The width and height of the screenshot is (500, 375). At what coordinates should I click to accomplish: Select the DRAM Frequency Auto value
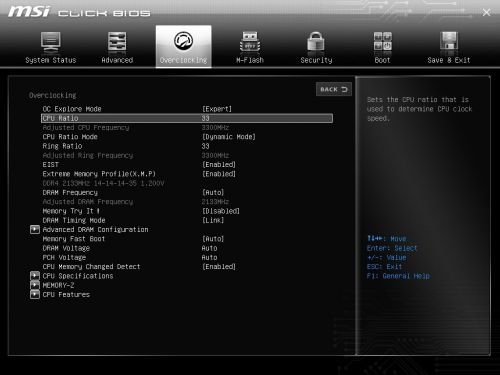click(x=213, y=193)
